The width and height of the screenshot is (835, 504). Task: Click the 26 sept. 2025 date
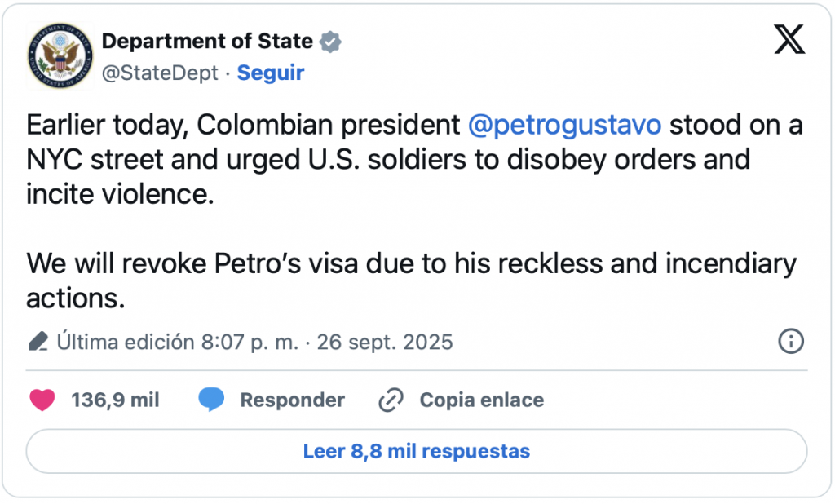[385, 341]
